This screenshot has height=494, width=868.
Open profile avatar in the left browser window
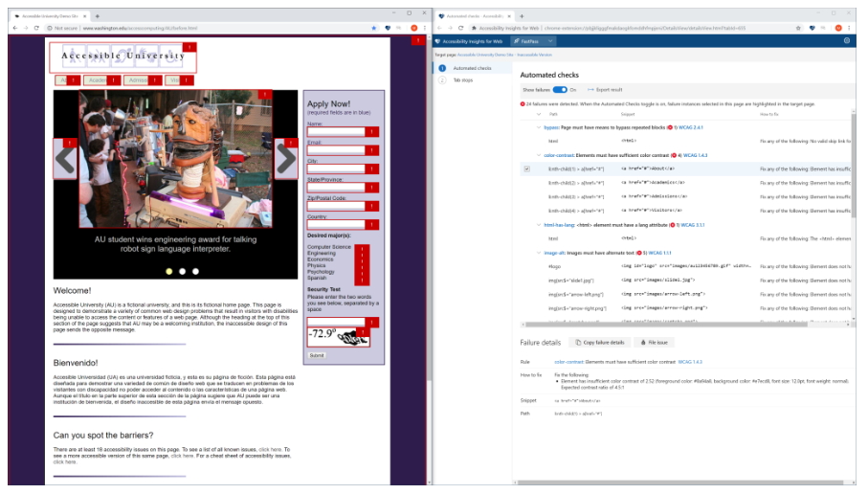[x=413, y=28]
